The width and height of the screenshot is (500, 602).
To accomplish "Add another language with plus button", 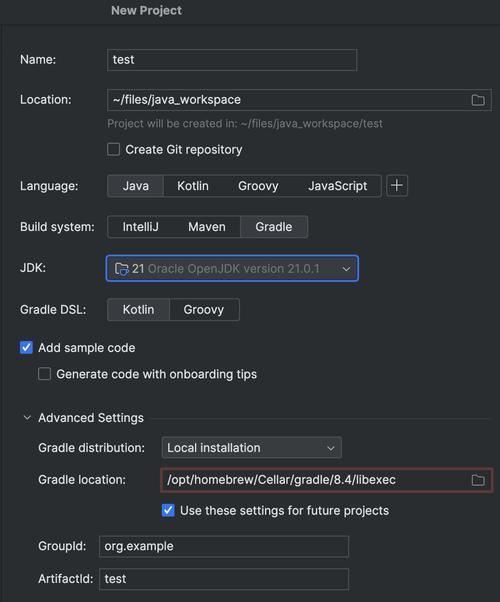I will click(397, 186).
